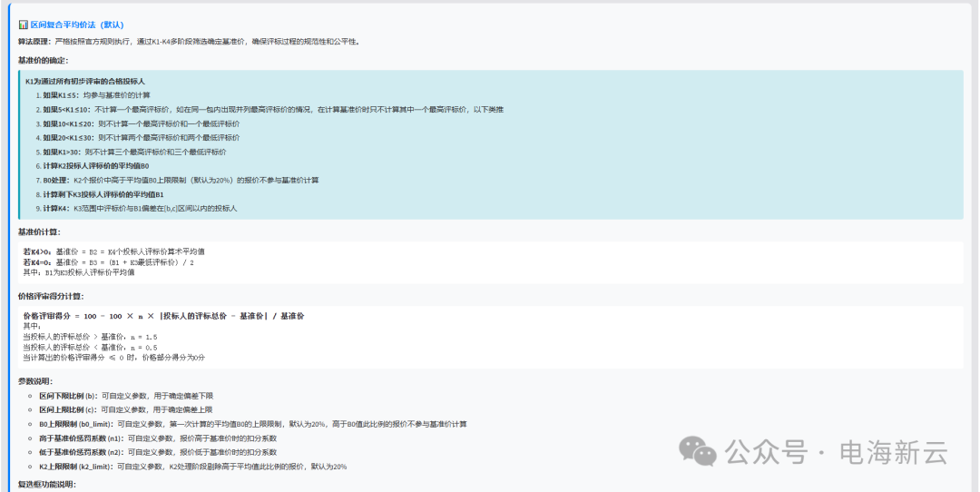Viewport: 980px width, 492px height.
Task: Click the 价格评审得分计算 section heading
Action: [49, 296]
